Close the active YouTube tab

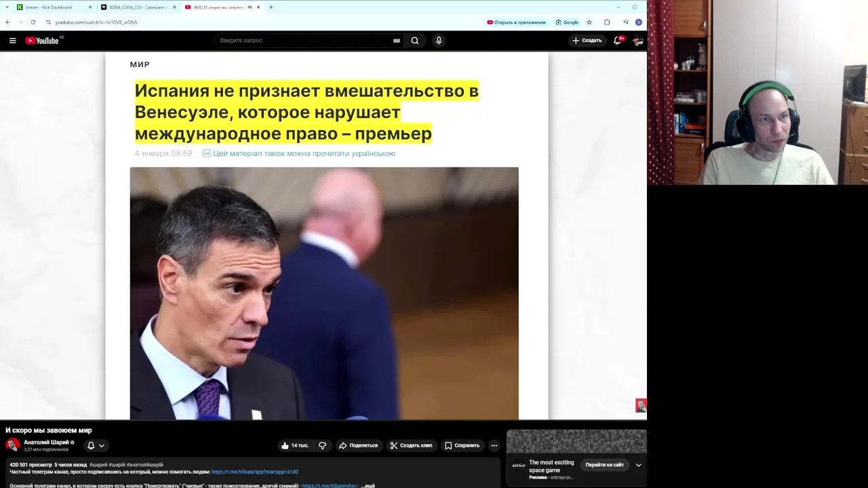point(258,7)
